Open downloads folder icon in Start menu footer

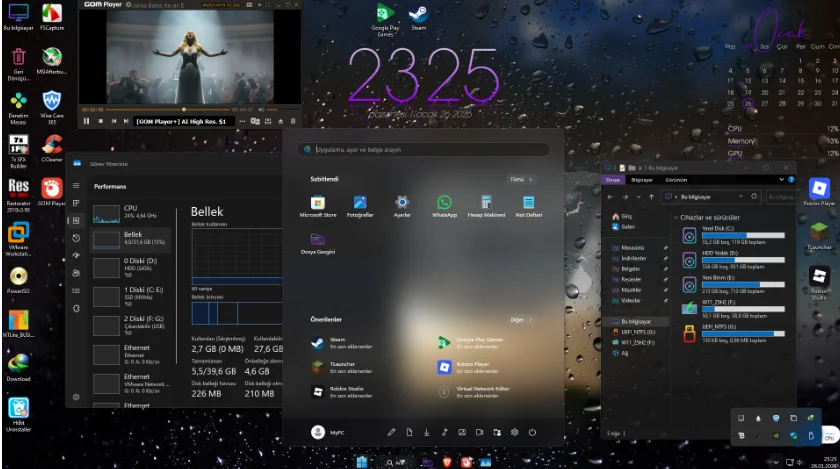[426, 432]
